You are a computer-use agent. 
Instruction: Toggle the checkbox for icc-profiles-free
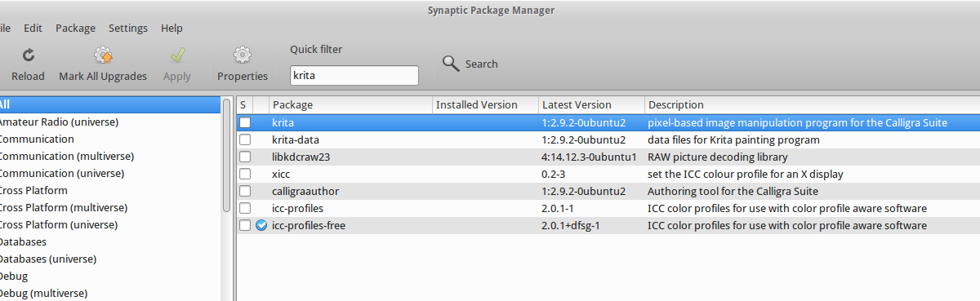coord(245,225)
